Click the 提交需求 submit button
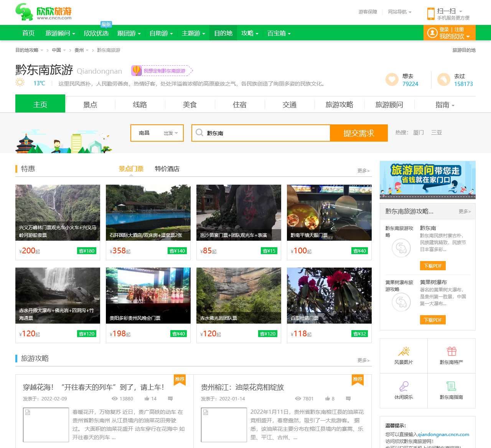The image size is (491, 448). point(359,133)
